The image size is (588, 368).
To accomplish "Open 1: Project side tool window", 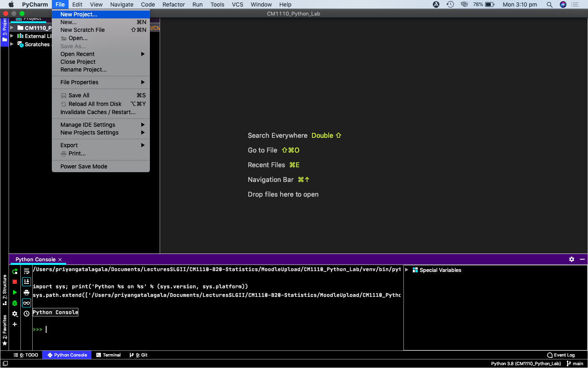I will (4, 31).
